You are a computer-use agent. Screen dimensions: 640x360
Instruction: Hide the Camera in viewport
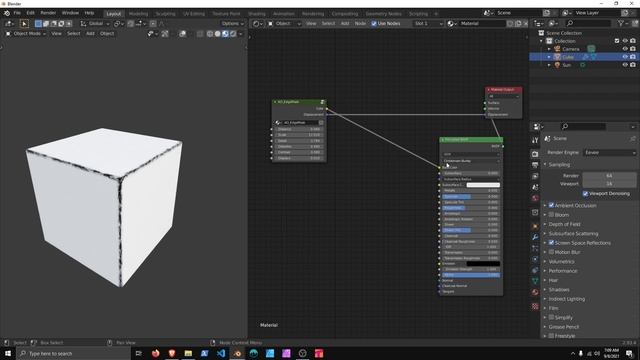(625, 49)
